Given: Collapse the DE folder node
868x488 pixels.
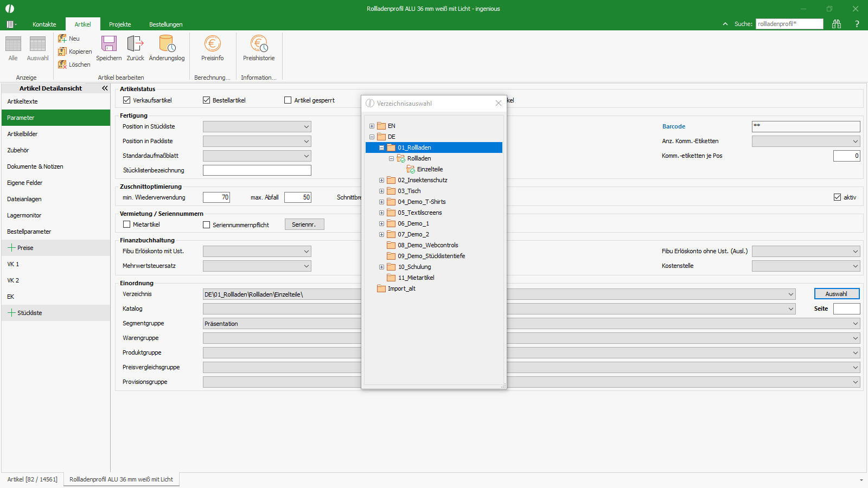Looking at the screenshot, I should (x=372, y=137).
